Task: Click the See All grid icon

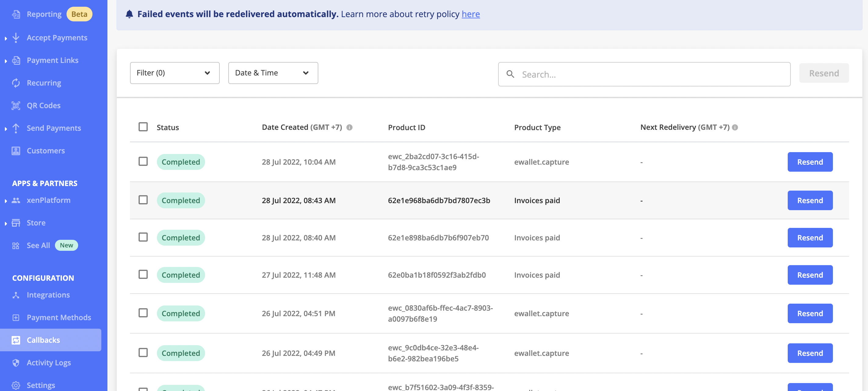Action: 16,246
